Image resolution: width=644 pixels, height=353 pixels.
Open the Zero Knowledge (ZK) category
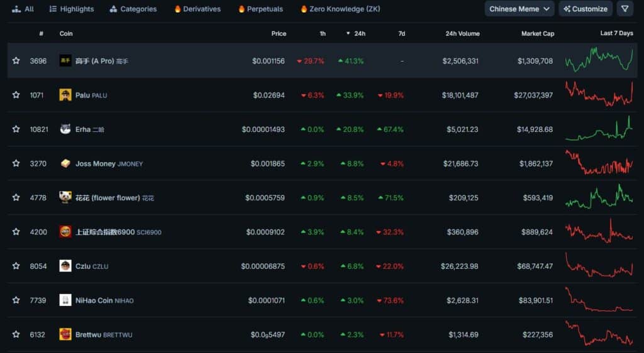(340, 9)
